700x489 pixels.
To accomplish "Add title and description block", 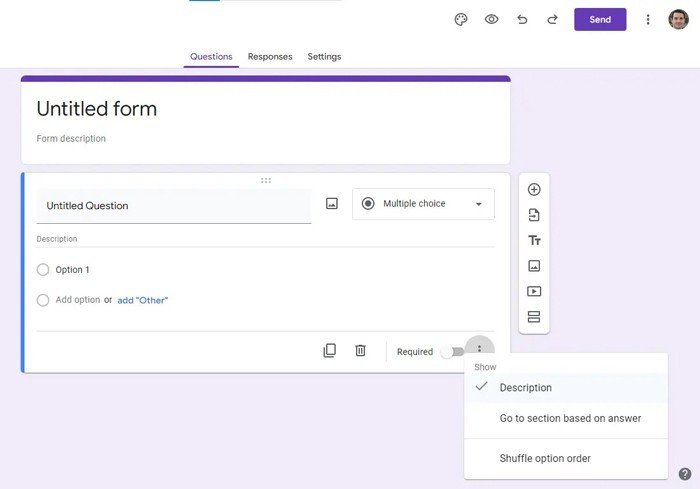I will click(534, 241).
